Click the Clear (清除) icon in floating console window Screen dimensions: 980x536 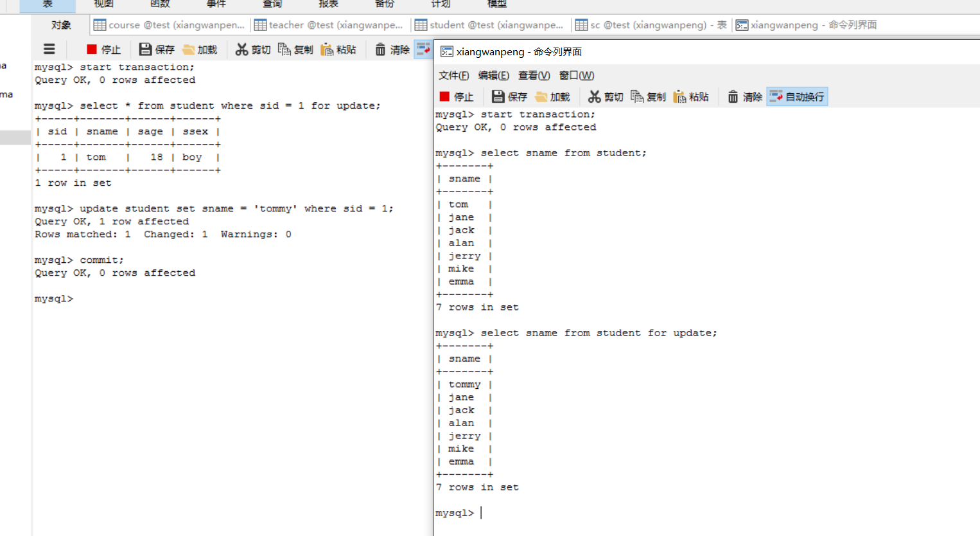point(733,96)
